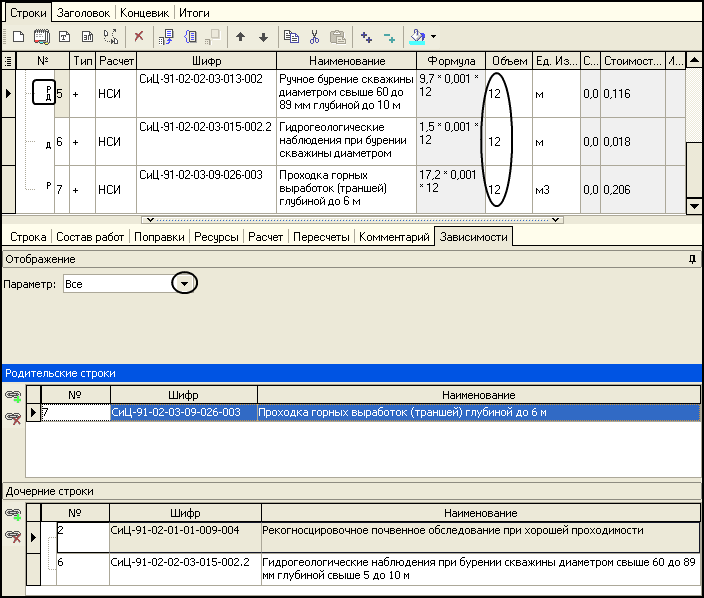Click Расчет column header
Screen dimensions: 704x598
pyautogui.click(x=116, y=61)
